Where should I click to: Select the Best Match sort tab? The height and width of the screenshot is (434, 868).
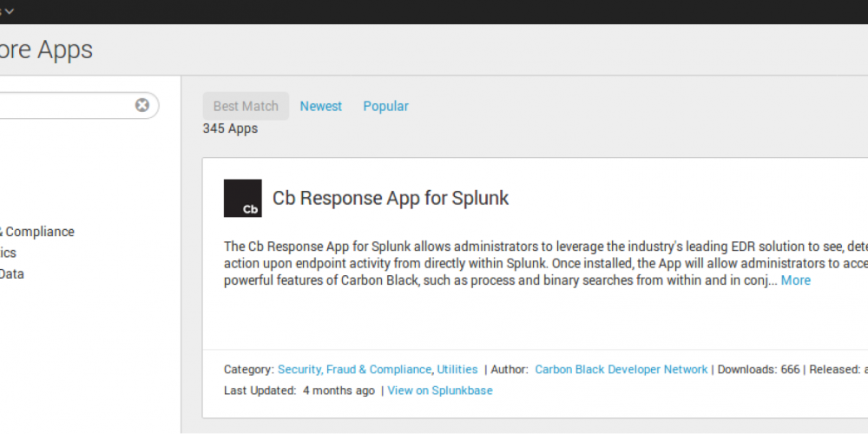point(246,106)
